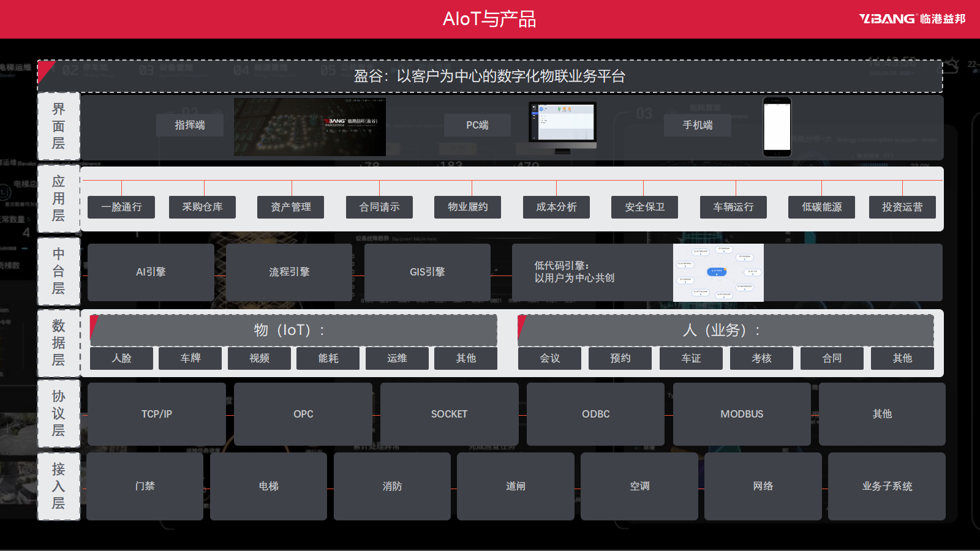Choose the 低碳能源 application box
This screenshot has height=551, width=980.
[x=821, y=208]
